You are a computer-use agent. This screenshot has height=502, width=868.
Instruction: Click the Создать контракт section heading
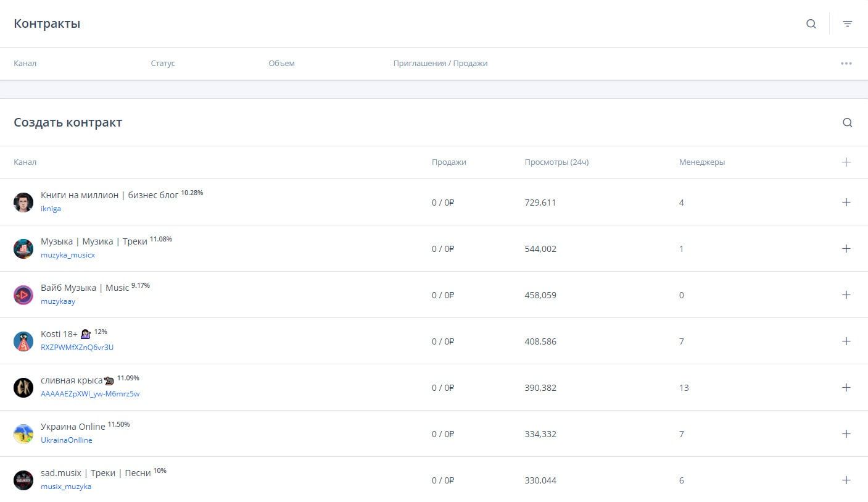(68, 122)
